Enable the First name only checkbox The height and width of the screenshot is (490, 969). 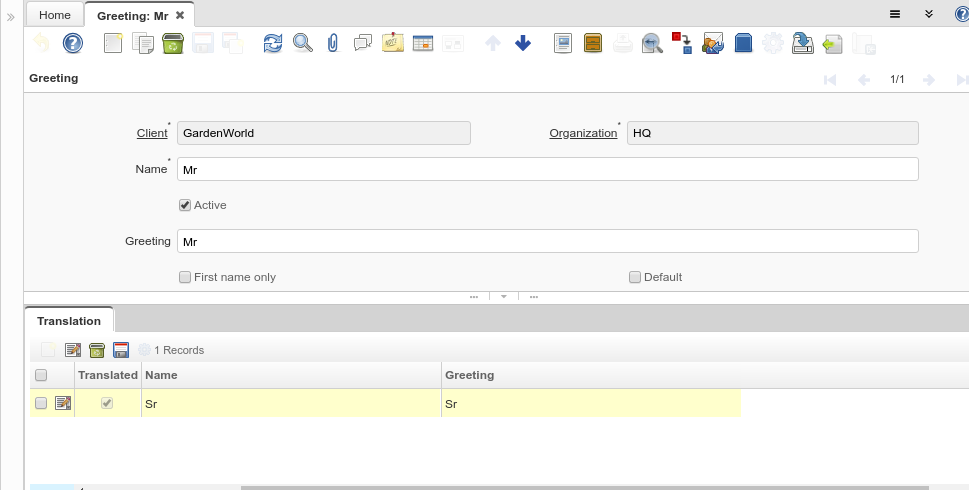[185, 277]
